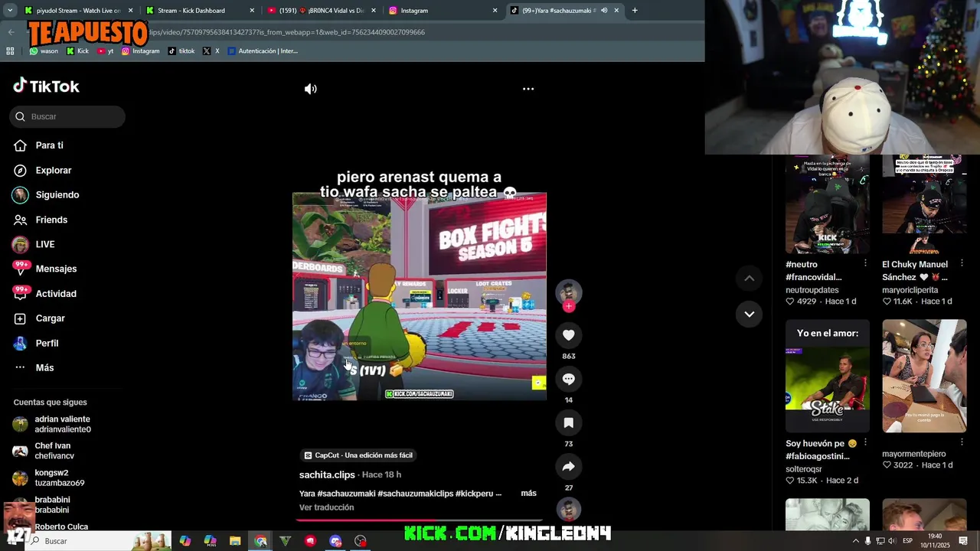Expand the caption with 'más'
Viewport: 980px width, 551px height.
[x=528, y=494]
